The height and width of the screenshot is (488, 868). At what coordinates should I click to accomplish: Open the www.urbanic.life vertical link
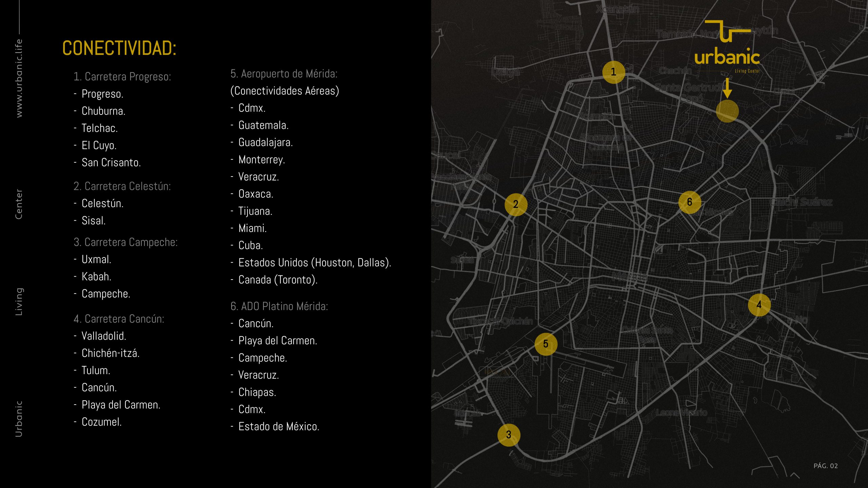(x=19, y=78)
